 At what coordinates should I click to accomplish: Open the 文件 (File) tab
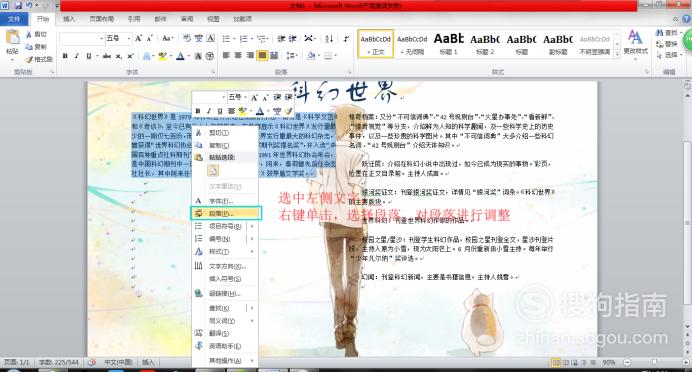pyautogui.click(x=14, y=19)
